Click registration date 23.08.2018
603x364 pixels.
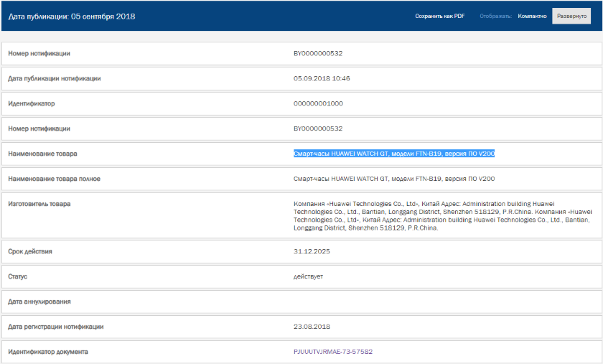312,327
